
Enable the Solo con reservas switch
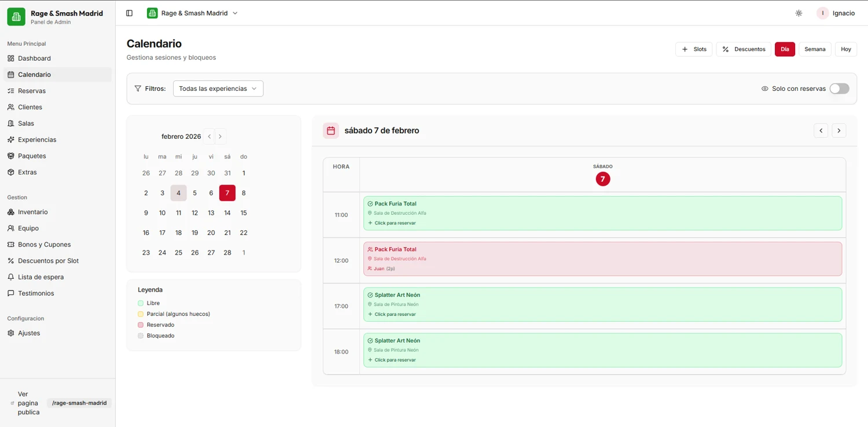[x=839, y=89]
